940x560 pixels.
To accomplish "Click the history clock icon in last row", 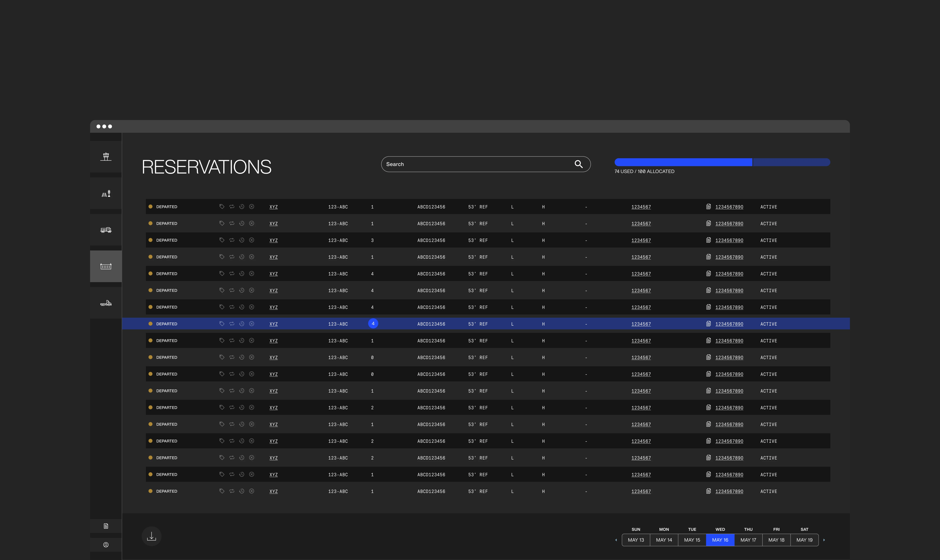I will click(x=242, y=491).
